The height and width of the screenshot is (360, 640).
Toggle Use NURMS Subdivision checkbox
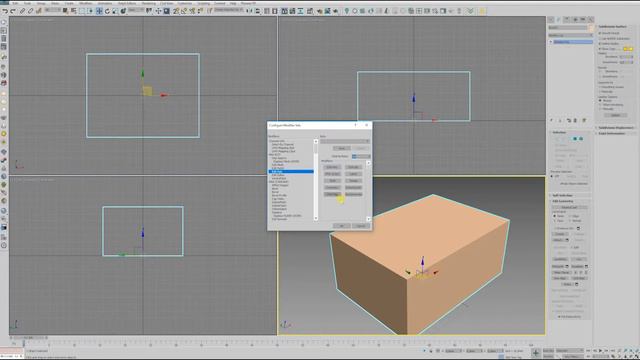click(600, 39)
